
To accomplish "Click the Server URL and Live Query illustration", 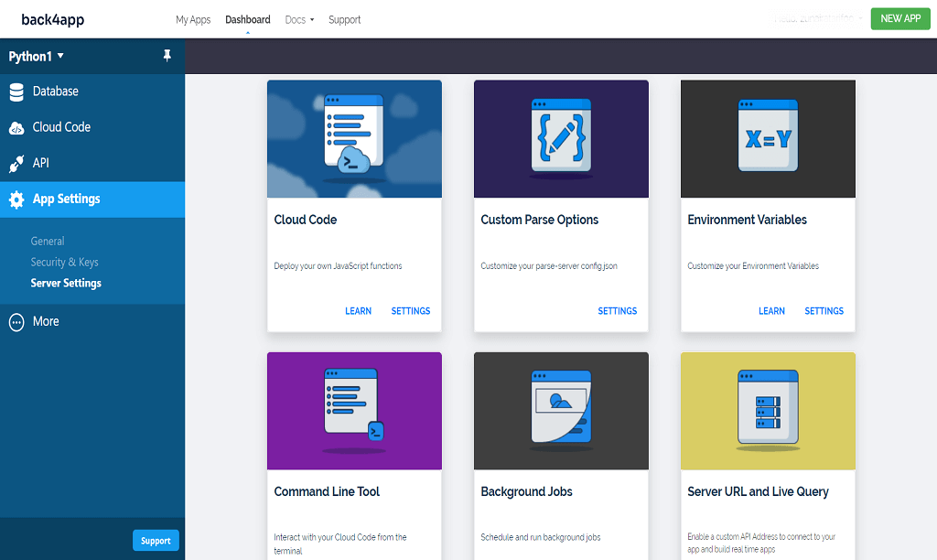I will tap(768, 411).
